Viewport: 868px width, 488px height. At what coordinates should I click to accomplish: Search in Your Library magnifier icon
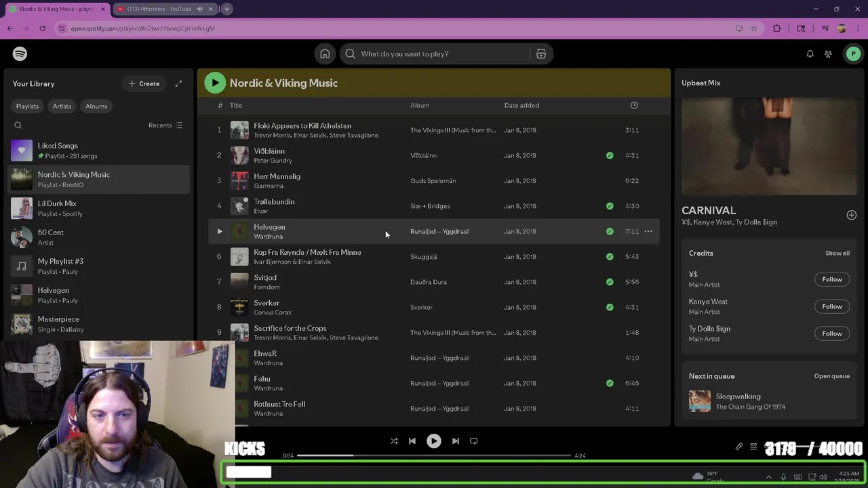tap(18, 125)
